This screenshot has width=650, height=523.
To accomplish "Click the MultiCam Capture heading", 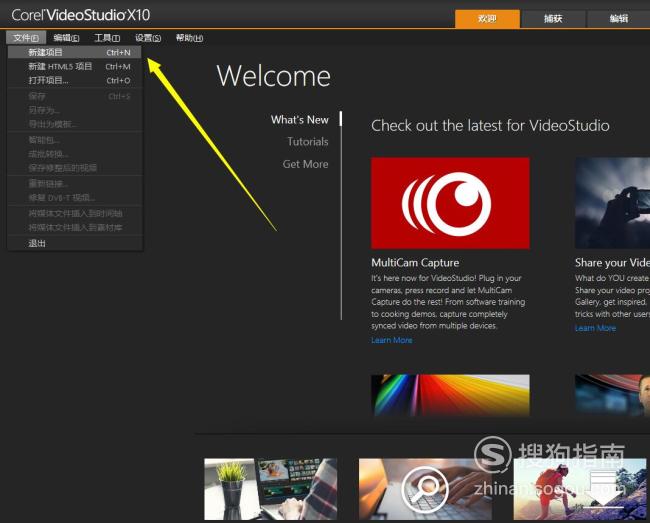I will [415, 263].
